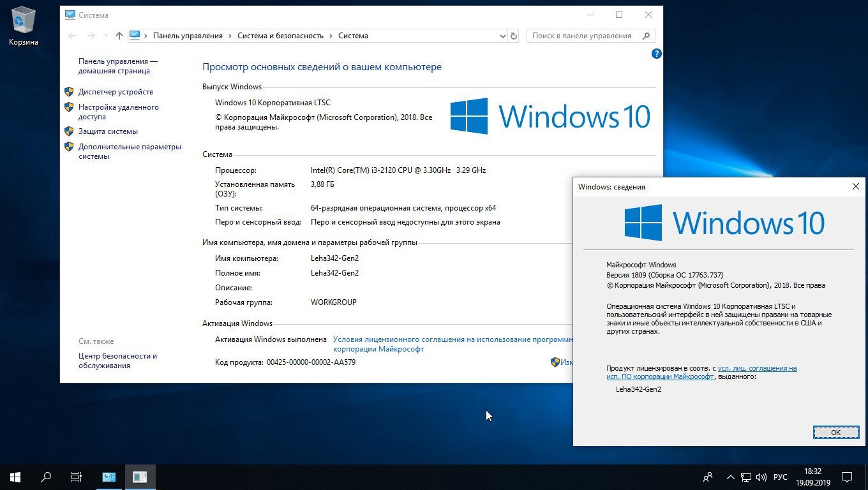Click the System window title icon
Viewport: 868px width, 490px height.
tap(70, 15)
